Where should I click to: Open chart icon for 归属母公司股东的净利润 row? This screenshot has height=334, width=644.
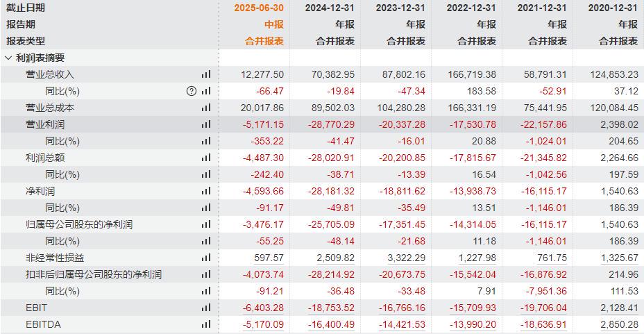tap(206, 224)
